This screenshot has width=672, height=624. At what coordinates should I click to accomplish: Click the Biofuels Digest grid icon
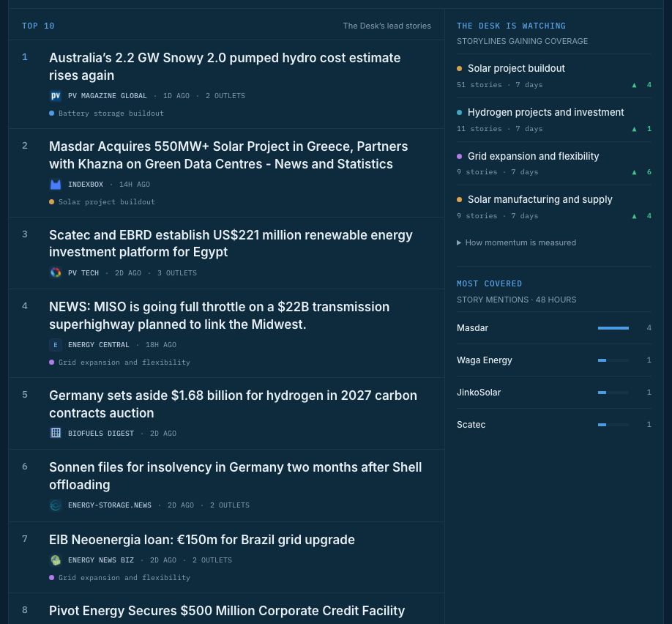[56, 433]
